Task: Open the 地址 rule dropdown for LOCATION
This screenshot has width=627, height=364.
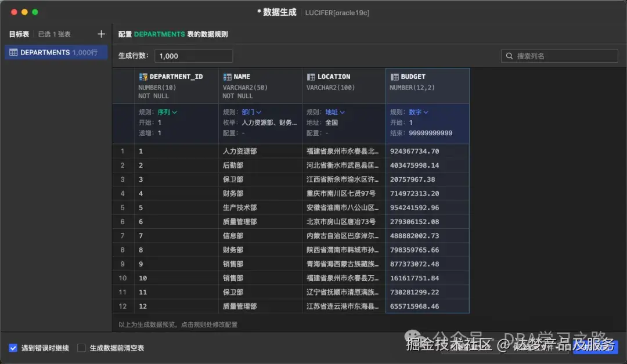Action: click(335, 112)
